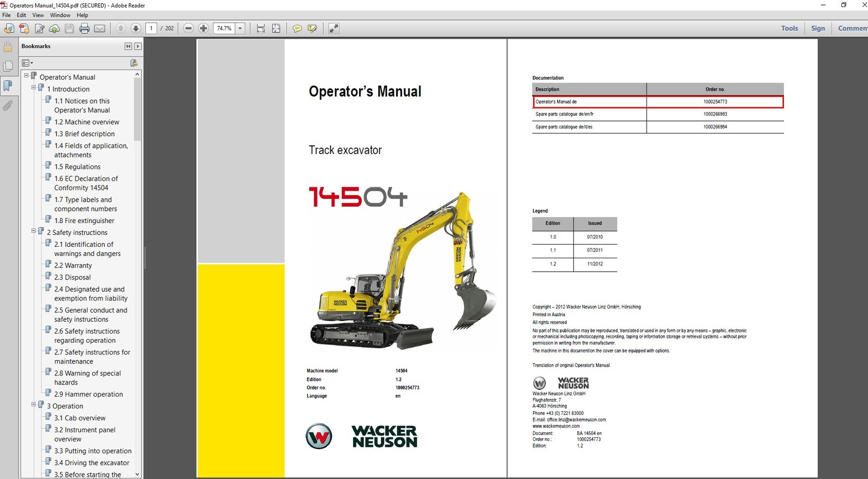Go to next page arrow
Image resolution: width=868 pixels, height=479 pixels.
coord(136,28)
